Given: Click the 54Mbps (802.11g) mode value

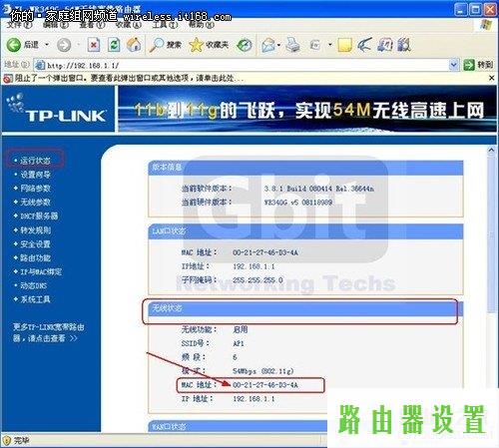Looking at the screenshot, I should (x=263, y=371).
